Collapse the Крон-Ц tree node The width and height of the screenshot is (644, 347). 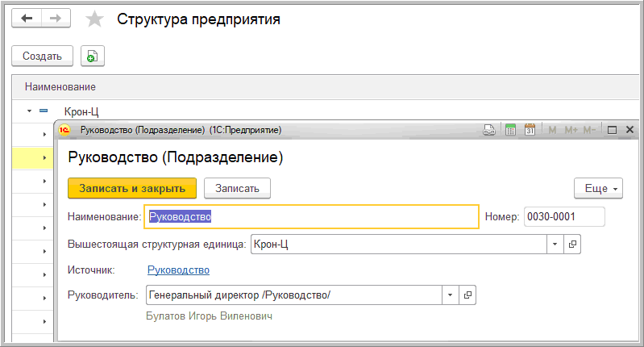pos(29,111)
